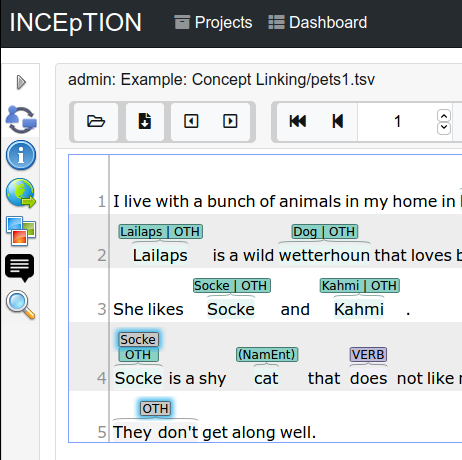Increase the page number with the up arrow
This screenshot has height=460, width=462.
click(444, 116)
